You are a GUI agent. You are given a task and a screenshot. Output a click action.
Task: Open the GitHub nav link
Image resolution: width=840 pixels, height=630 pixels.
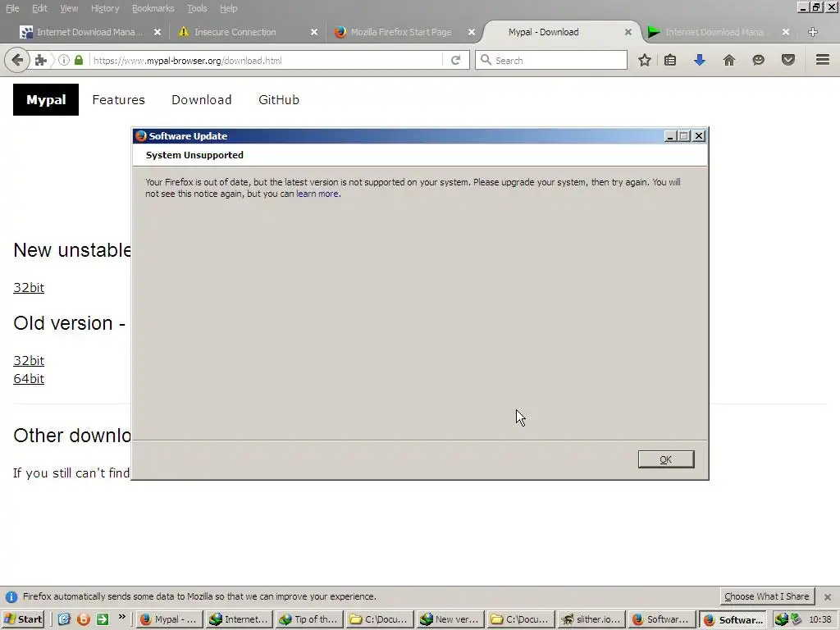point(279,99)
